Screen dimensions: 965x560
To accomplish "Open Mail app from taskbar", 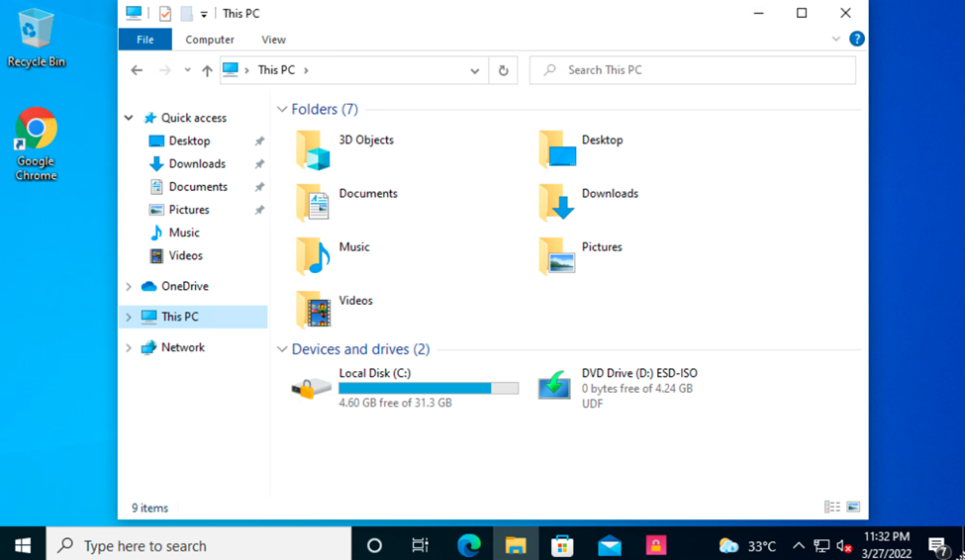I will tap(610, 545).
